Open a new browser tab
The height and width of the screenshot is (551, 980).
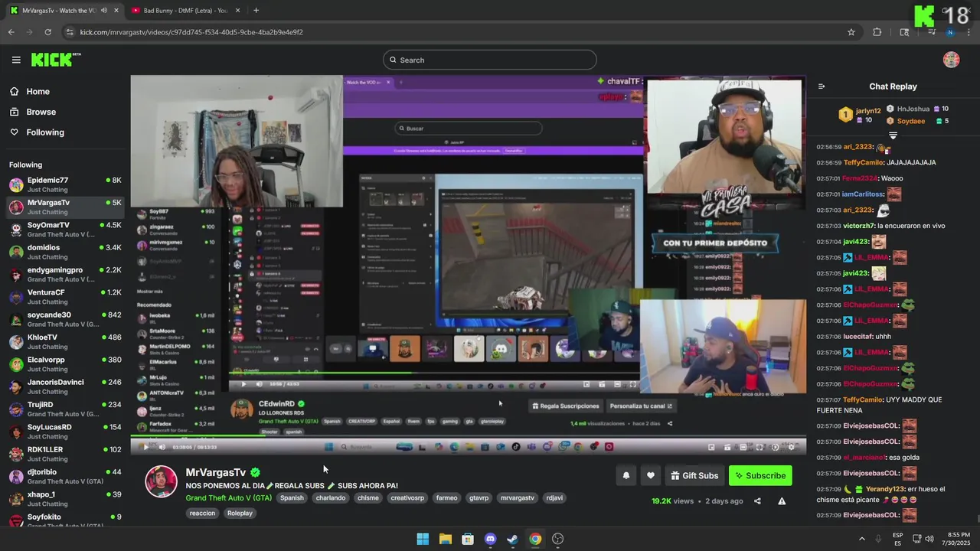[256, 11]
